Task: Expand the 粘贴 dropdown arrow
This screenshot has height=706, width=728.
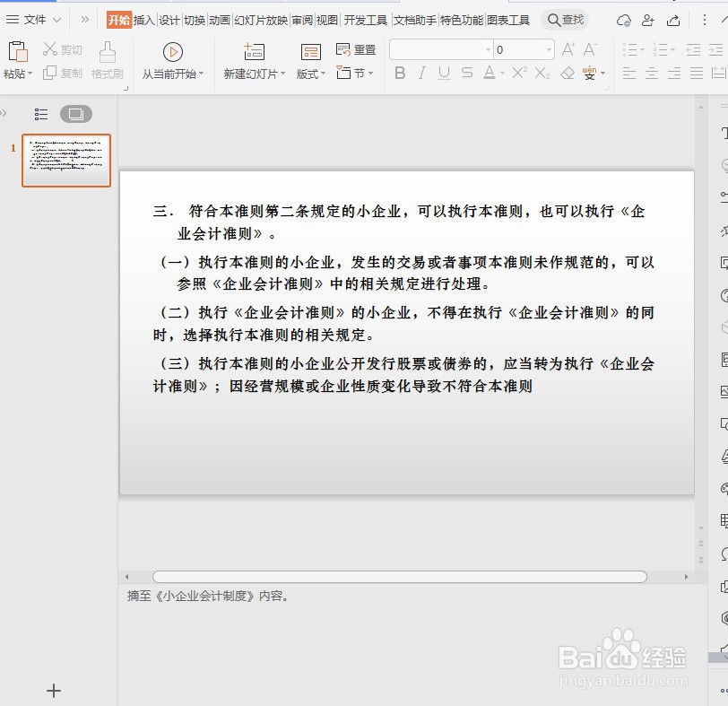Action: [x=30, y=74]
